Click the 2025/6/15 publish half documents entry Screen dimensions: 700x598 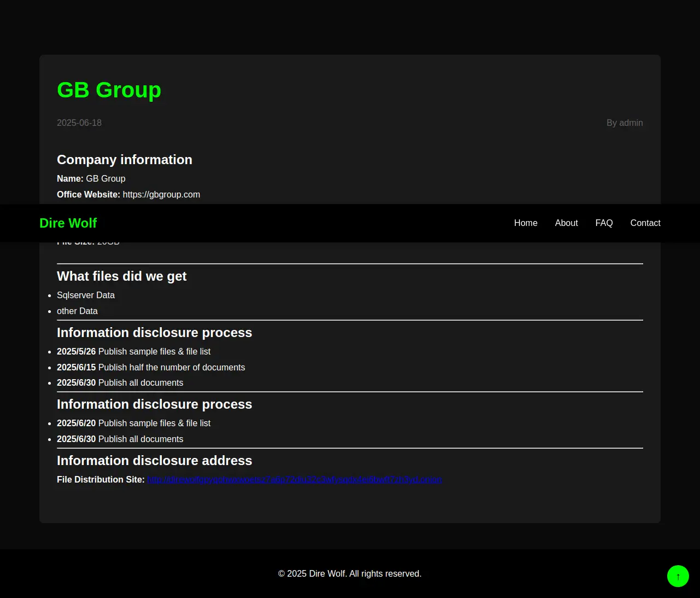pyautogui.click(x=151, y=368)
